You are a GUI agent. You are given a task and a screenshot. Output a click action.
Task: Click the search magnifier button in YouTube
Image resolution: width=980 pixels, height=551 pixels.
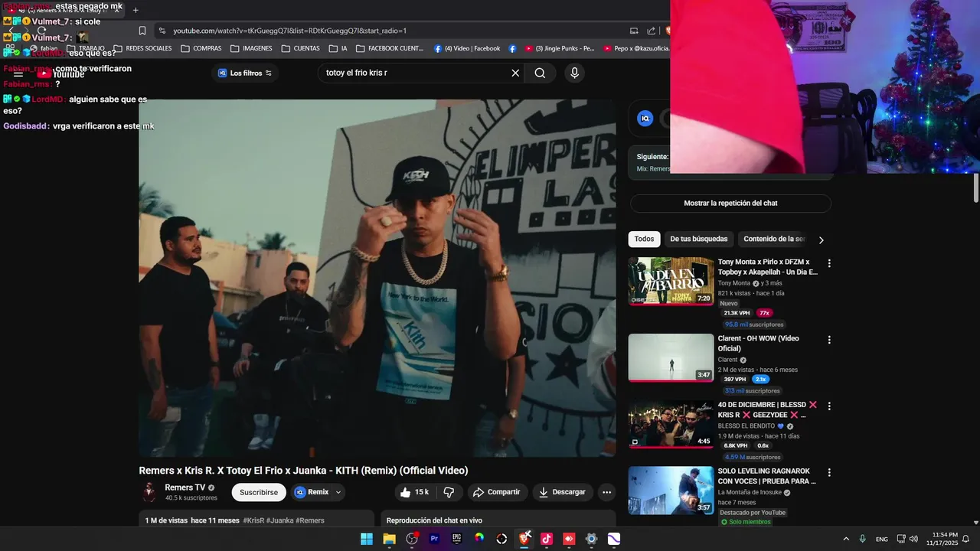click(540, 73)
